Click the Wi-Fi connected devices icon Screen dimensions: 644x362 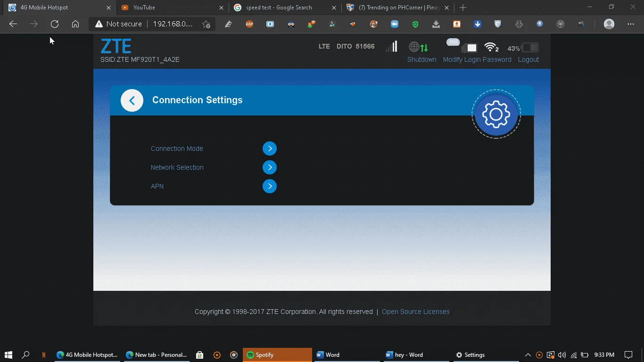(x=492, y=47)
